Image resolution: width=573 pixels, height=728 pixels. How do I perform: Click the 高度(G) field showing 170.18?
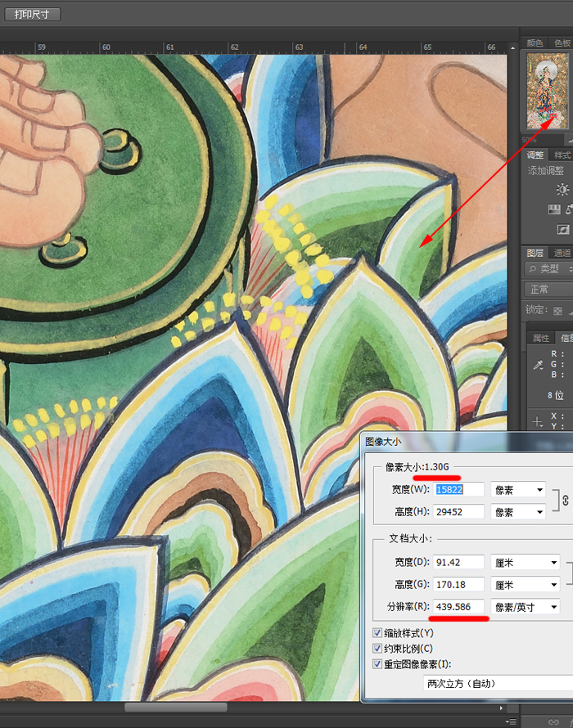(x=458, y=585)
